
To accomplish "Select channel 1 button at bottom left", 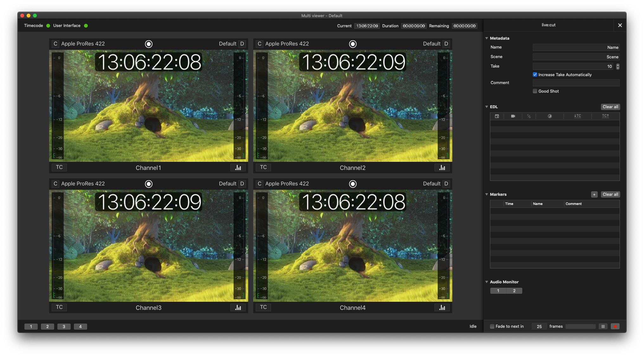I will point(31,327).
